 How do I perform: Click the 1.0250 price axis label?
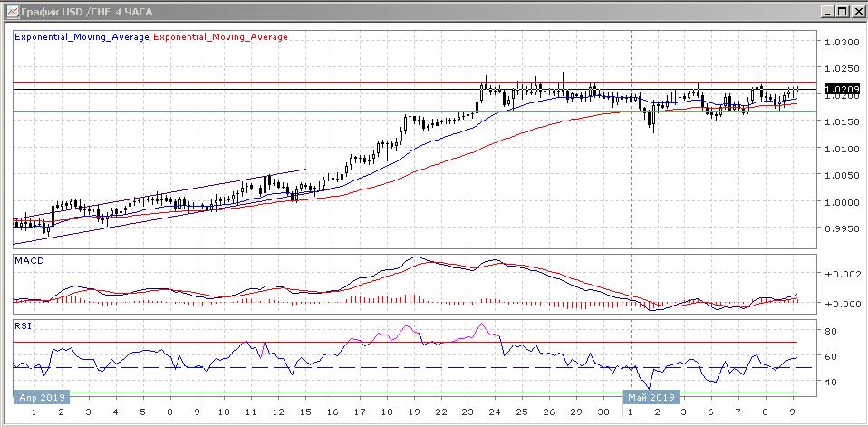842,69
